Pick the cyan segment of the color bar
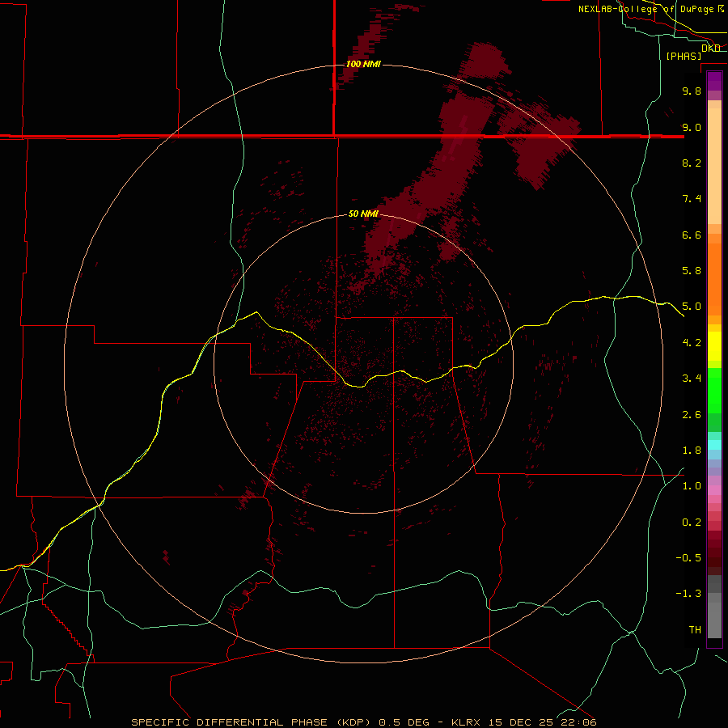Viewport: 728px width, 728px height. (x=714, y=445)
